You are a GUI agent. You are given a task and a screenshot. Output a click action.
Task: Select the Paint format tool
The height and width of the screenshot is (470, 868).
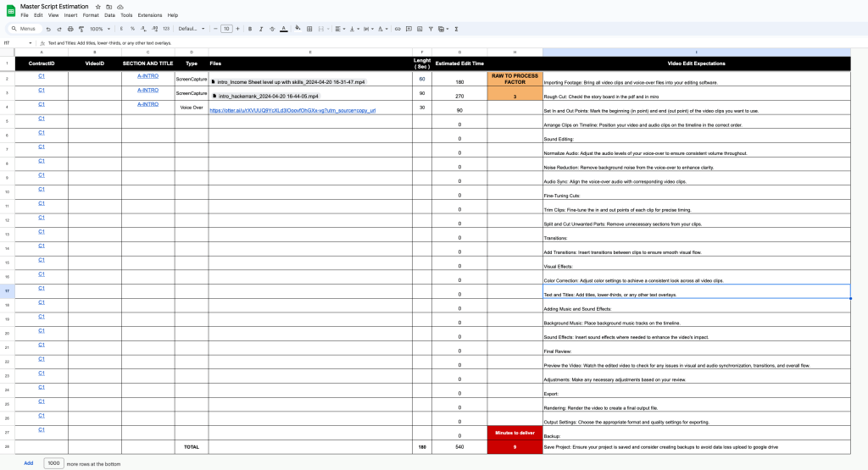click(81, 29)
